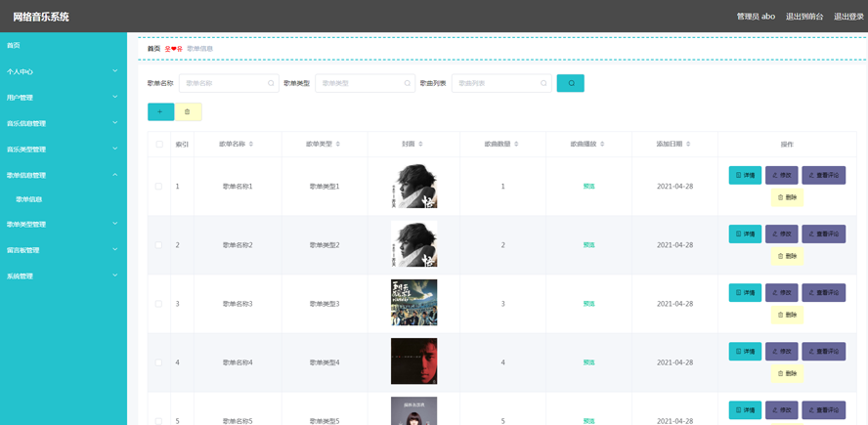Focus the 歌单名称 search input
The height and width of the screenshot is (425, 868).
[x=229, y=83]
